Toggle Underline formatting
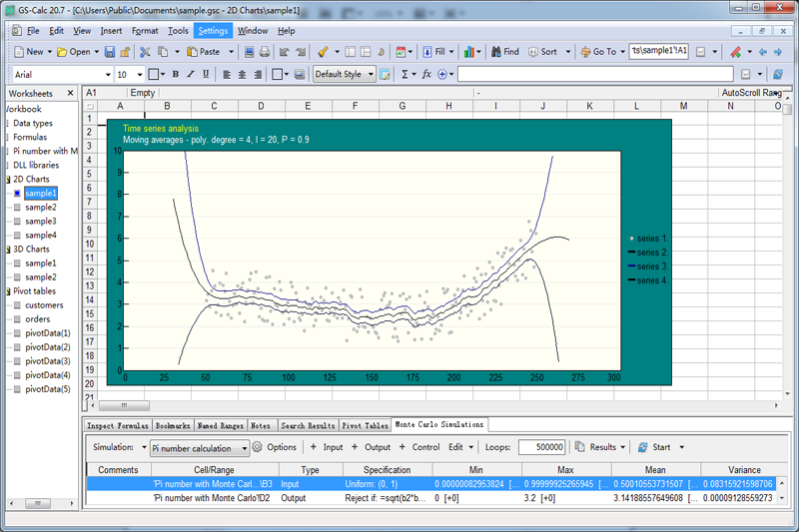This screenshot has height=532, width=799. [206, 74]
